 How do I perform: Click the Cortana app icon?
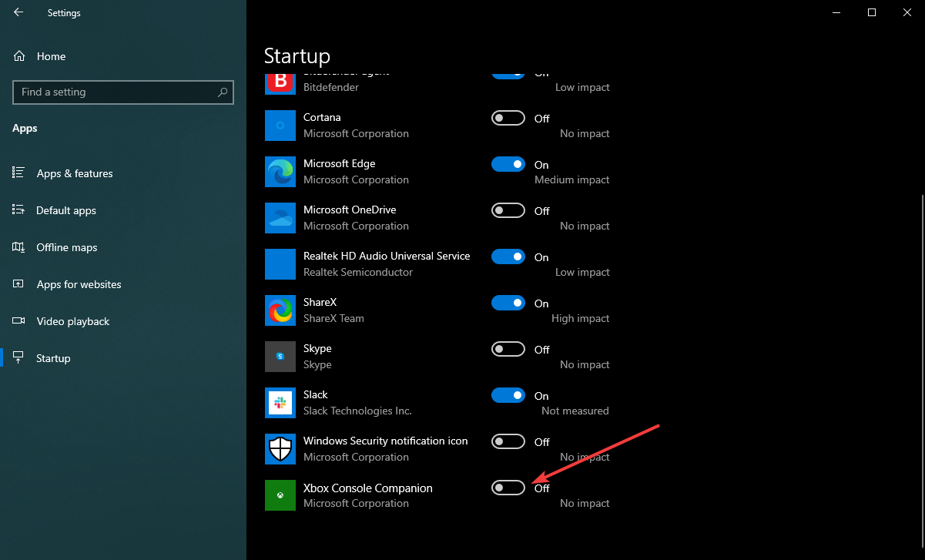(280, 126)
